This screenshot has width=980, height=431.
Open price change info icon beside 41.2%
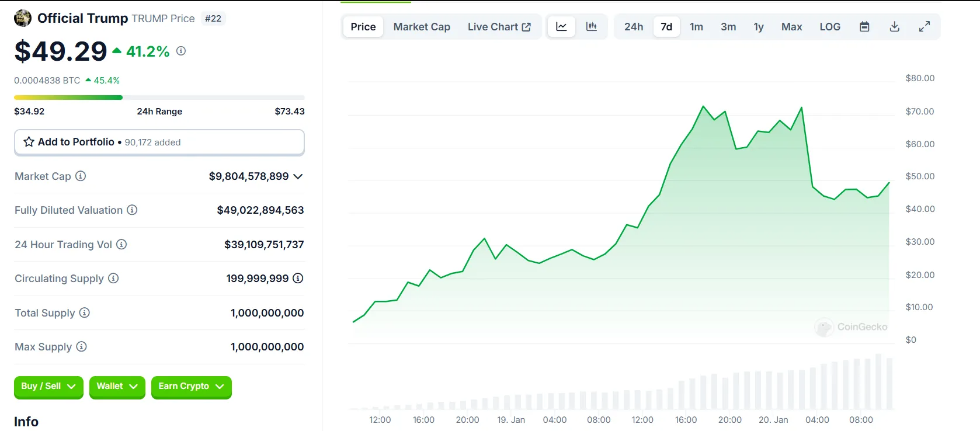181,51
